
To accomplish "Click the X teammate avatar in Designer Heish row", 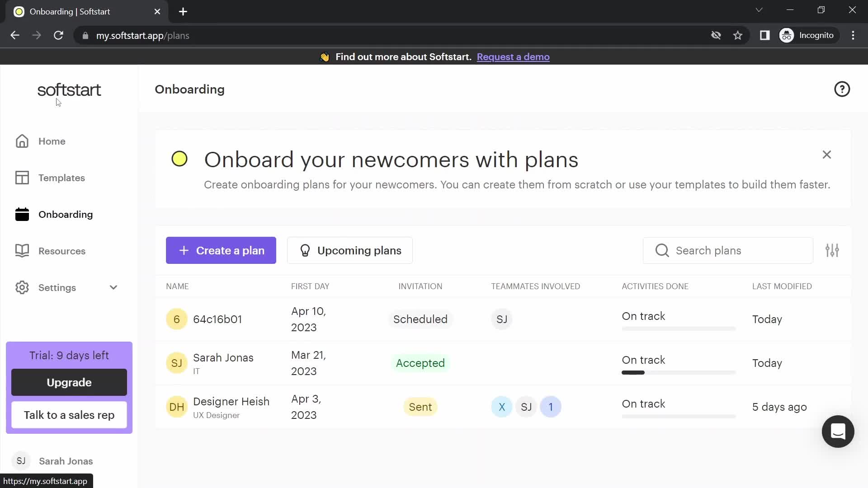I will coord(502,407).
